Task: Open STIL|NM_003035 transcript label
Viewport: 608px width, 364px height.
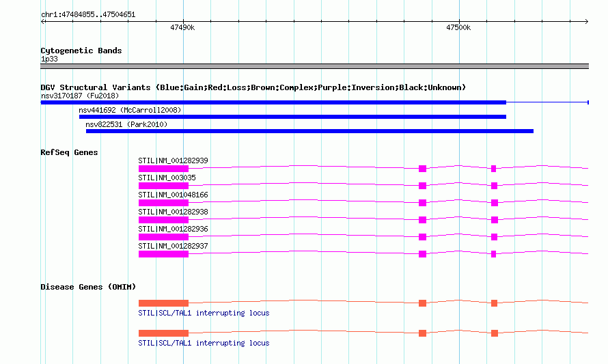Action: 167,178
